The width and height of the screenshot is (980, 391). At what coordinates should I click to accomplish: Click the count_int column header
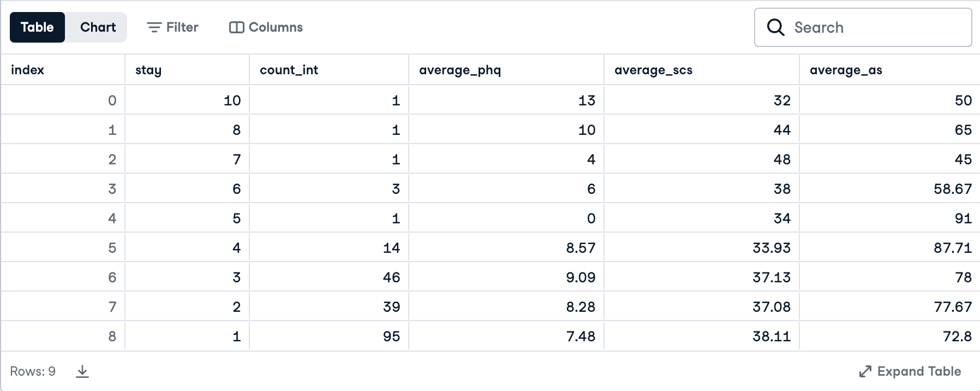[x=329, y=70]
